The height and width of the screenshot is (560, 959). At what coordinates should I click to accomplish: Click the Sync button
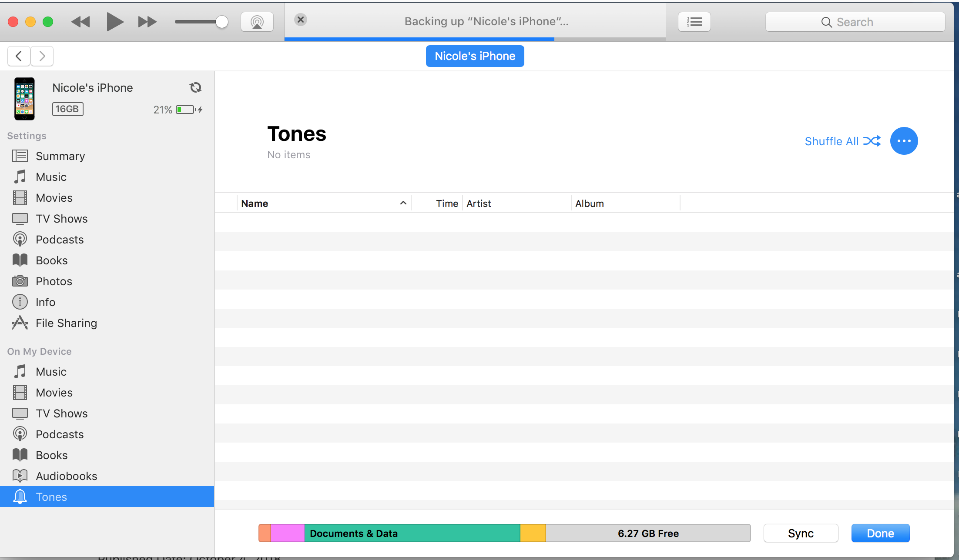pos(800,533)
